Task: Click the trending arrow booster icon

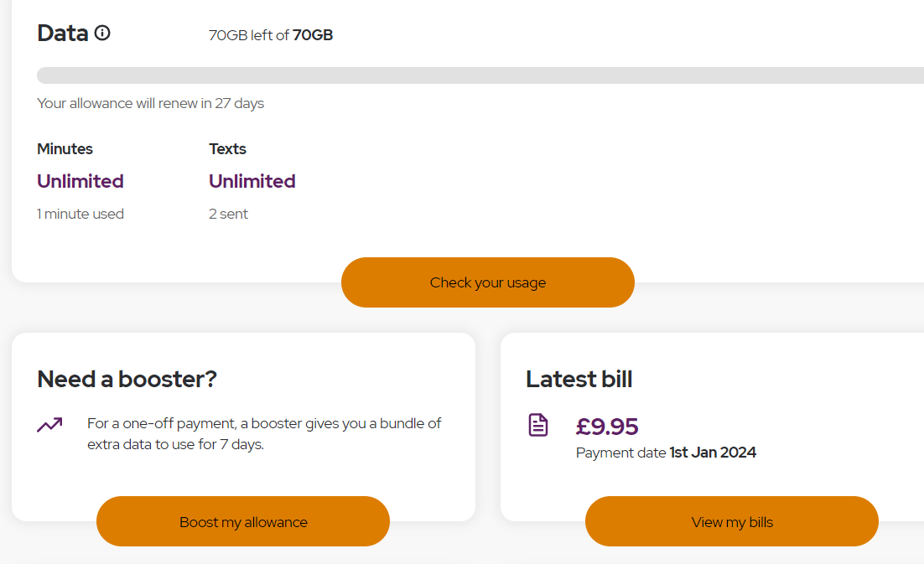Action: click(x=49, y=425)
